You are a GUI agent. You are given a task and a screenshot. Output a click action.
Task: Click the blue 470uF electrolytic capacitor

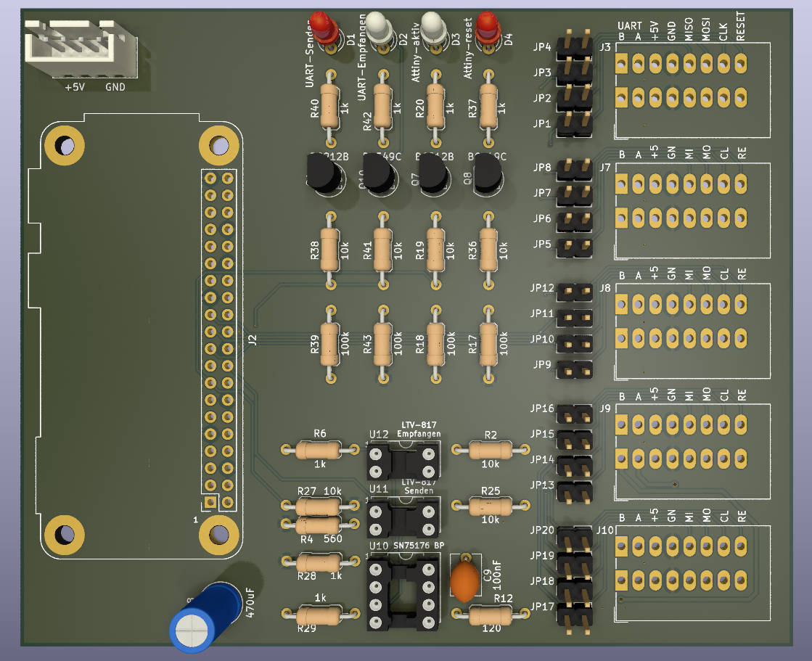pyautogui.click(x=207, y=617)
